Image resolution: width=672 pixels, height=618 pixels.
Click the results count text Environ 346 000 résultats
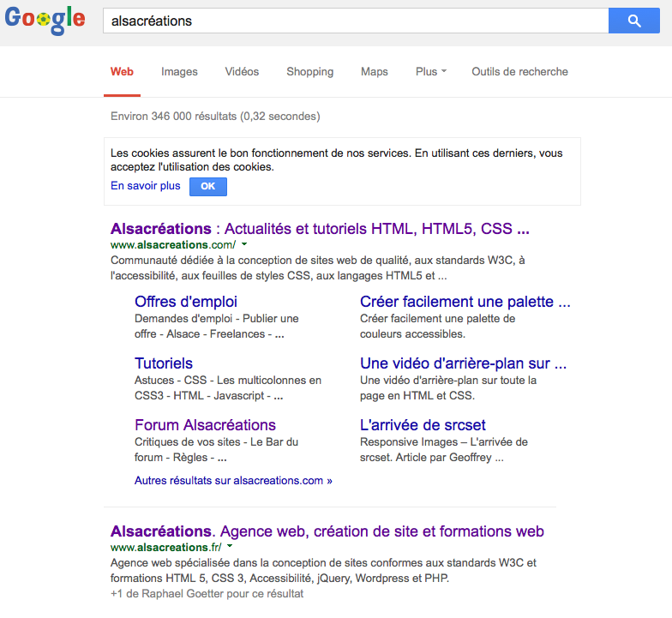point(215,117)
